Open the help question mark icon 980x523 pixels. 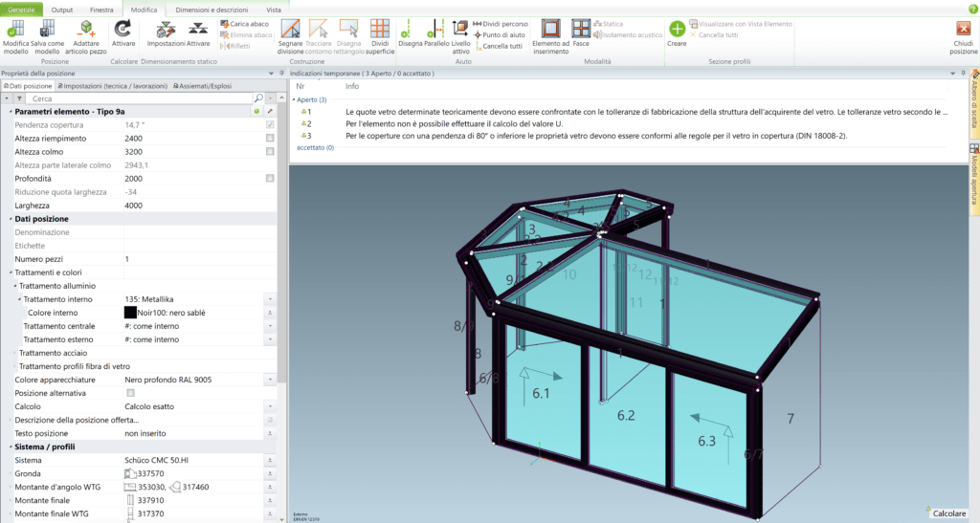point(972,10)
